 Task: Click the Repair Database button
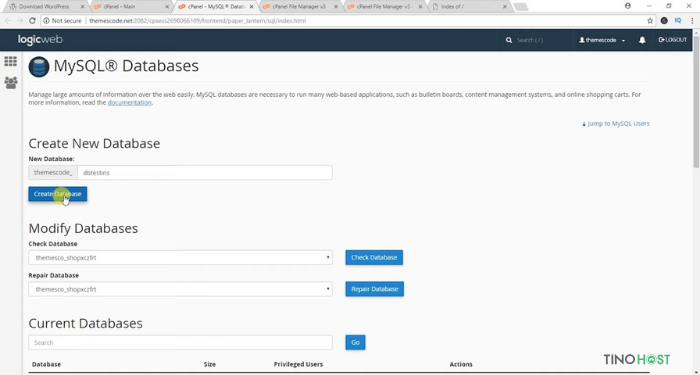point(375,289)
